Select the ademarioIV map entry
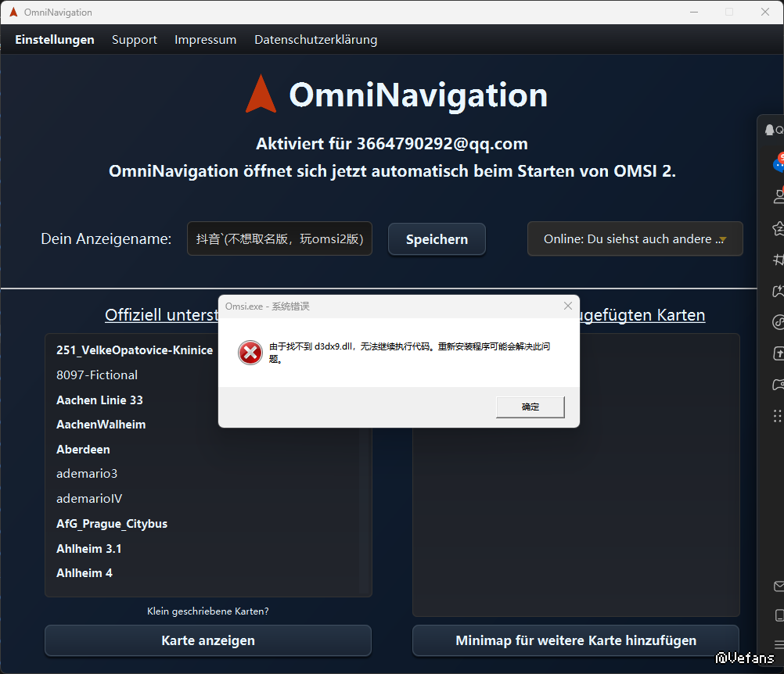The width and height of the screenshot is (784, 674). [89, 499]
